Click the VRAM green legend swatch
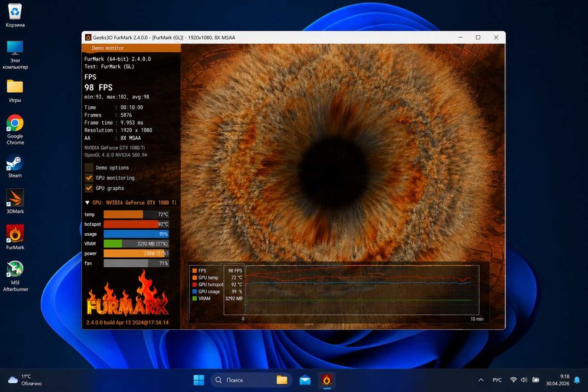Viewport: 588px width, 392px height. click(x=195, y=299)
